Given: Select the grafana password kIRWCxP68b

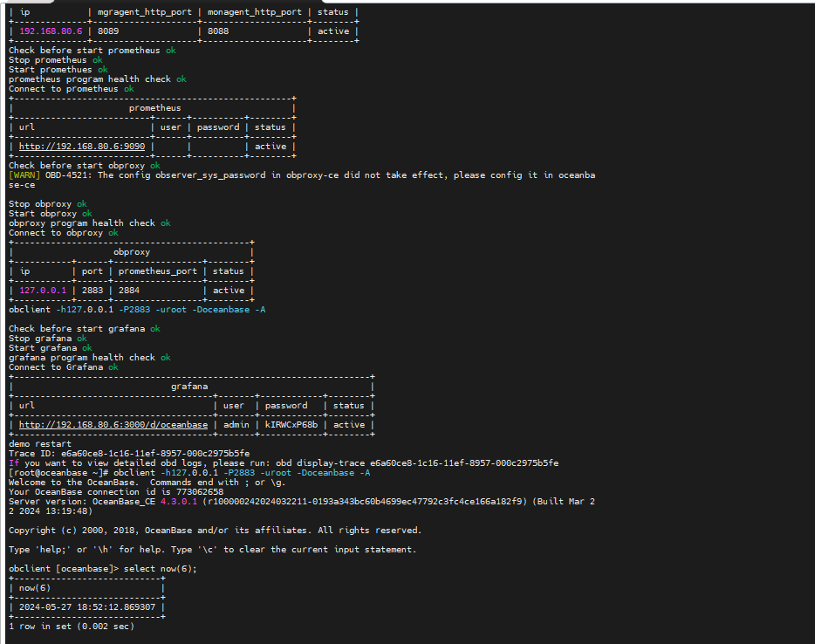Looking at the screenshot, I should pyautogui.click(x=291, y=425).
